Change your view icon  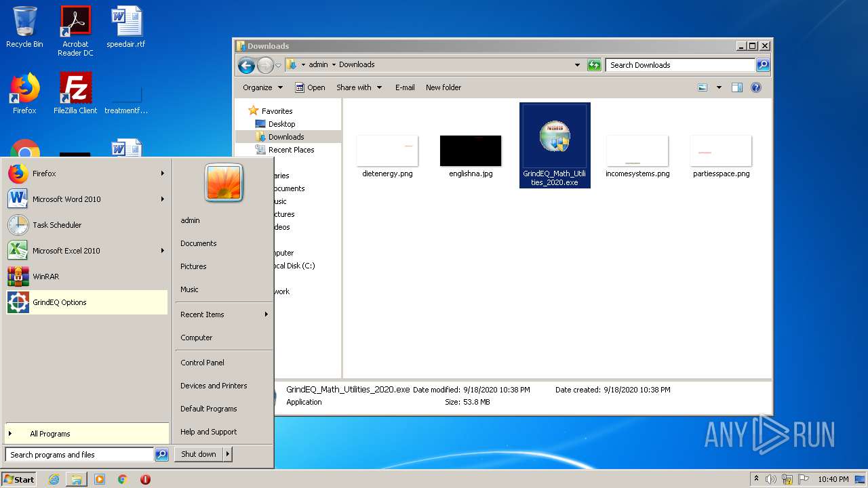703,87
